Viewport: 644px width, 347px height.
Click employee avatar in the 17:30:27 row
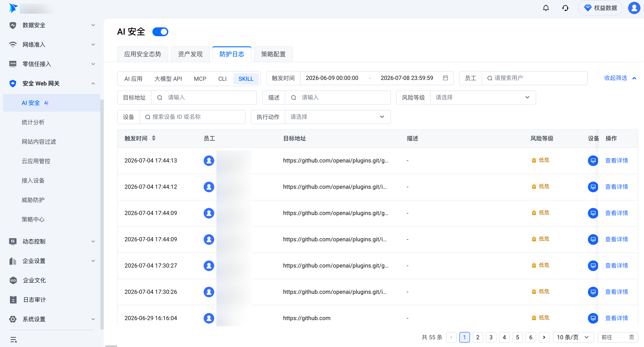pyautogui.click(x=209, y=266)
